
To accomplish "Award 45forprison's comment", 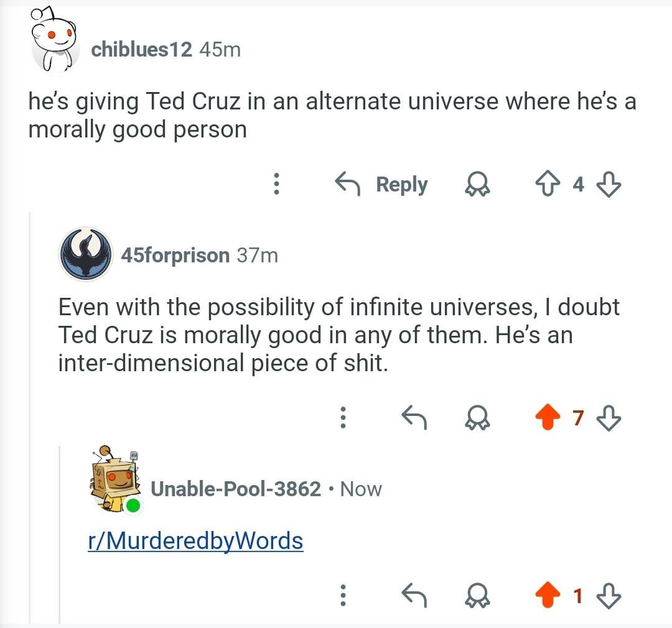I will pyautogui.click(x=478, y=418).
